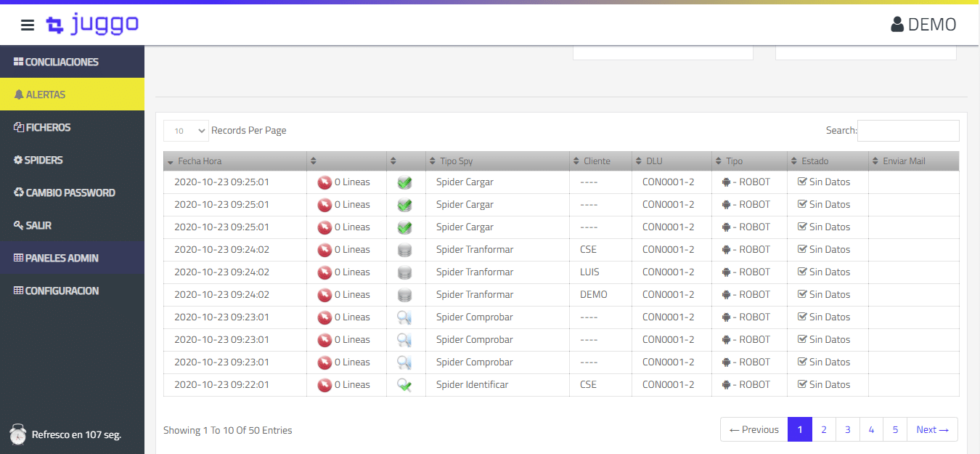The image size is (980, 454).
Task: Click SALIR to log out
Action: pos(72,225)
